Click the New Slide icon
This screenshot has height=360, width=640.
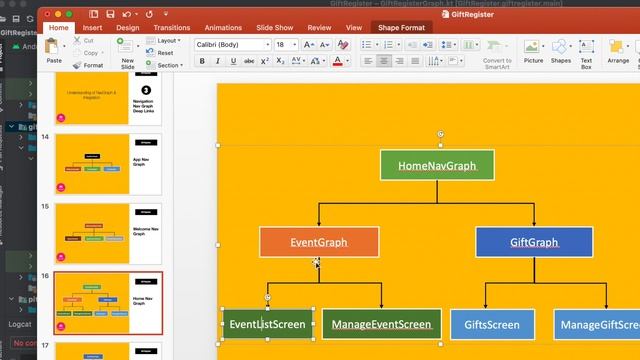pos(125,46)
